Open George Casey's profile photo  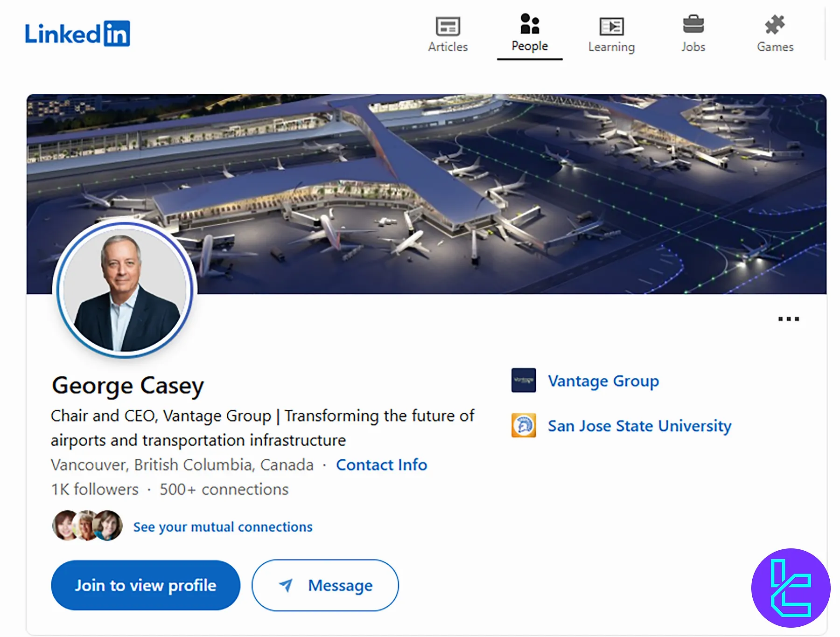coord(125,289)
